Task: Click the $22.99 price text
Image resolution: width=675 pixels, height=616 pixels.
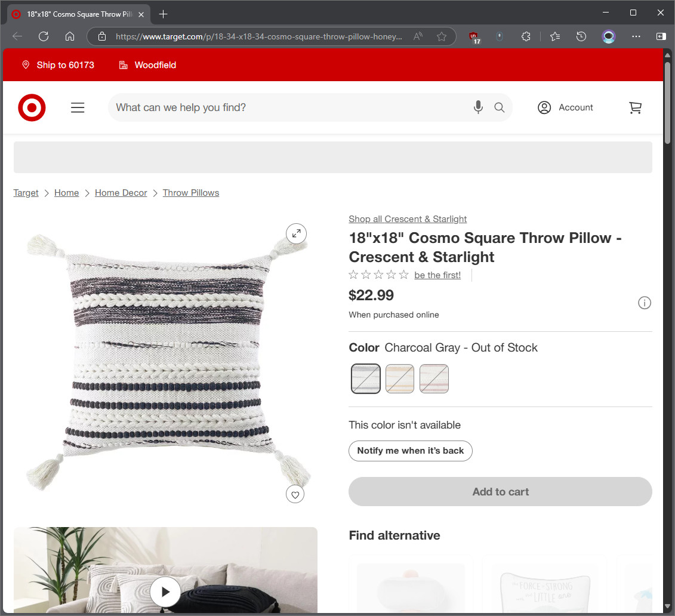Action: [371, 295]
